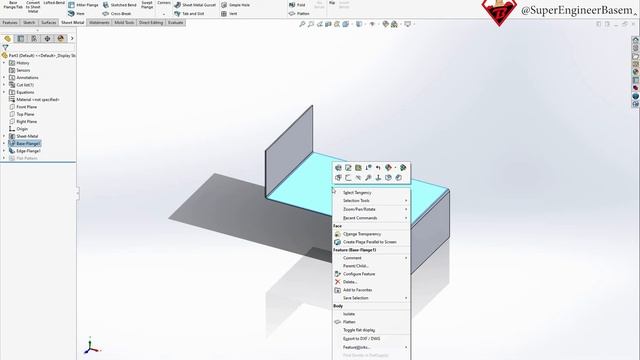
Task: Choose Select Tangency from context menu
Action: 371,193
